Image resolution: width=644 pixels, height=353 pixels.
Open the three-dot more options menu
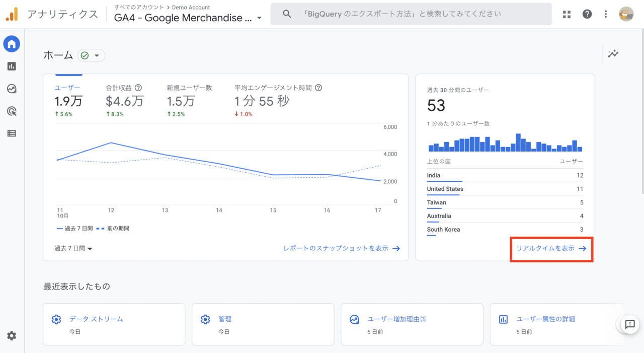tap(606, 14)
